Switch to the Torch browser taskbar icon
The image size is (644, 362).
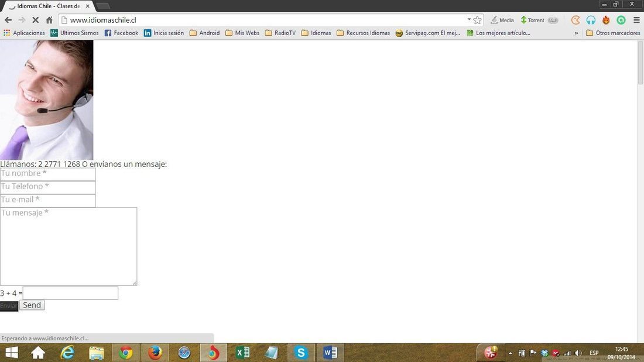[x=213, y=353]
